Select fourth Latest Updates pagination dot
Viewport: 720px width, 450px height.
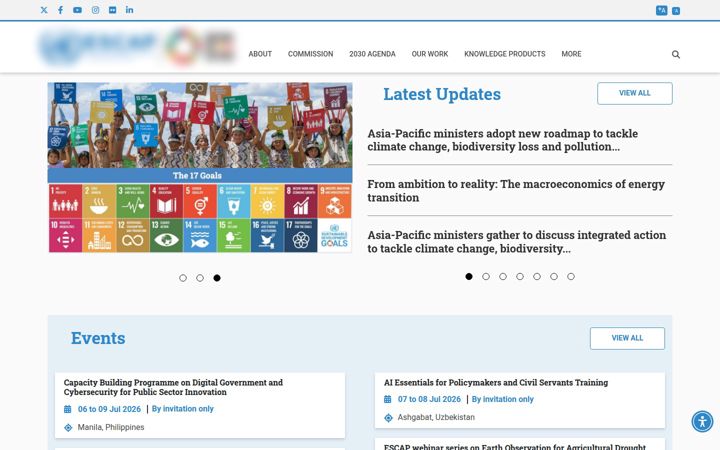520,276
